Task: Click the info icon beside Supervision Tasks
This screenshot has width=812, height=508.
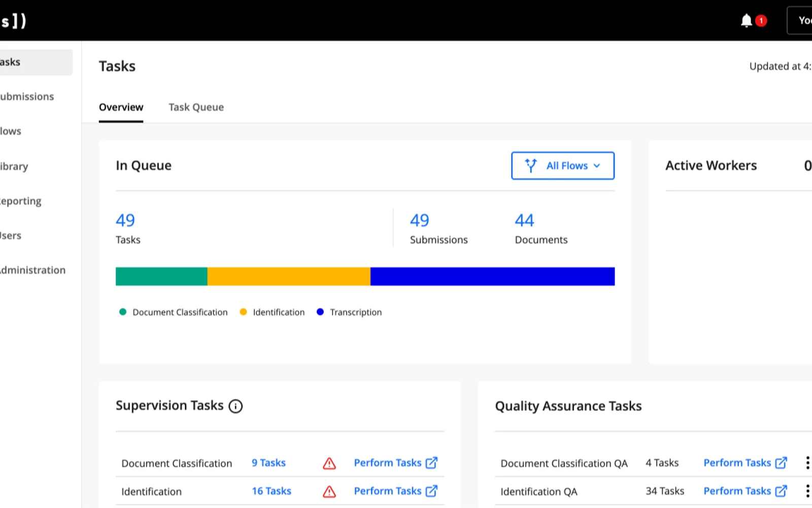Action: coord(235,406)
